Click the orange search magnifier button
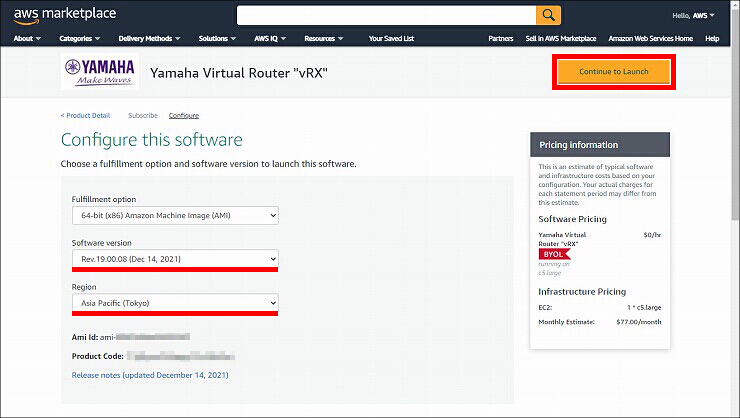Screen dimensions: 740x418 (548, 15)
